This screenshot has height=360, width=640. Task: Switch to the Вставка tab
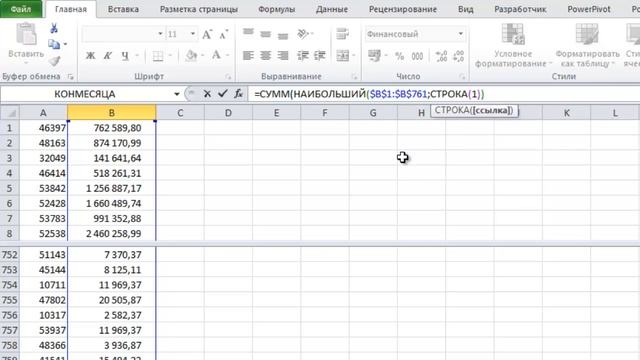pyautogui.click(x=123, y=9)
